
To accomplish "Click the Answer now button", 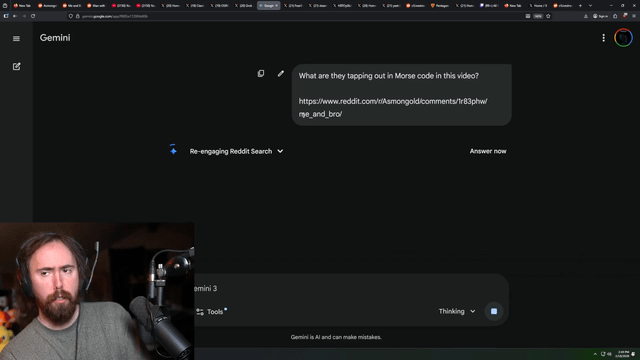I will pos(488,151).
